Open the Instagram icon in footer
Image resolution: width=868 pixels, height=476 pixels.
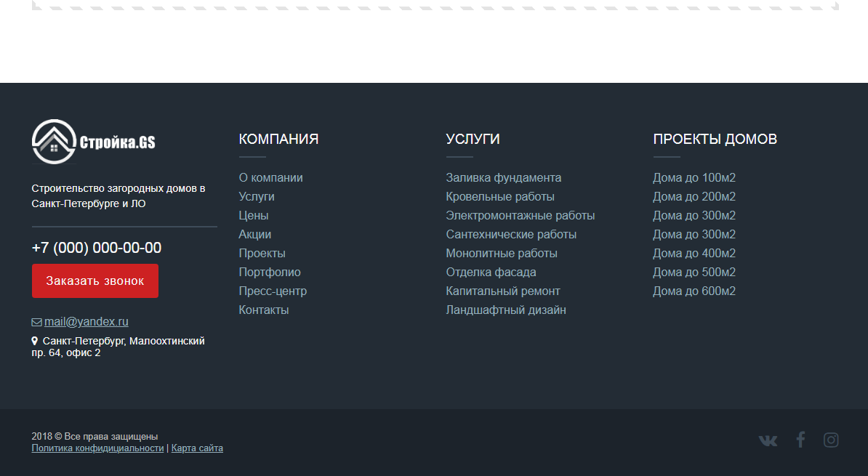pos(831,440)
